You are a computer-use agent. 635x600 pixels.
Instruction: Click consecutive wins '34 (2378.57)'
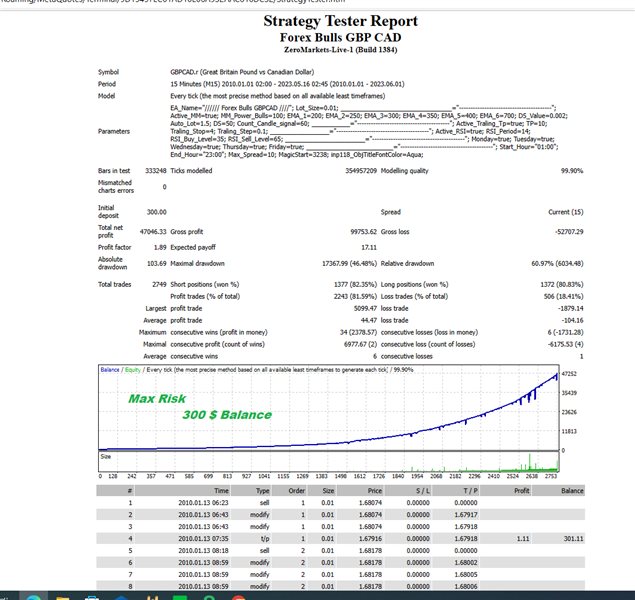pyautogui.click(x=358, y=332)
